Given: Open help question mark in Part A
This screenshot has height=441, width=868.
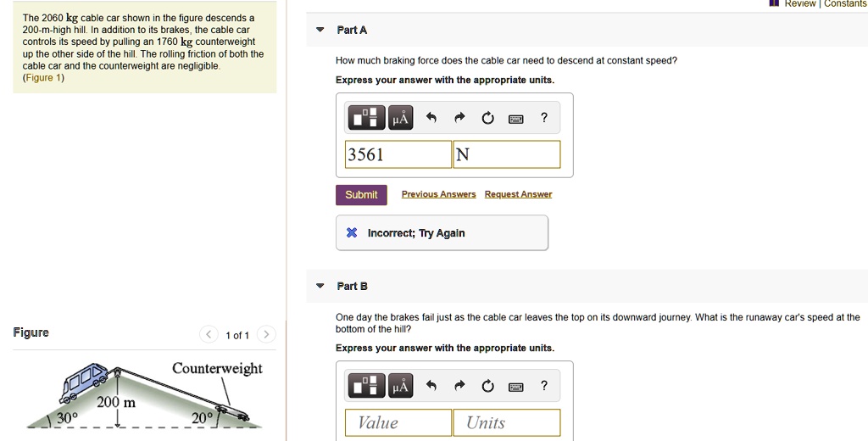Looking at the screenshot, I should point(544,118).
